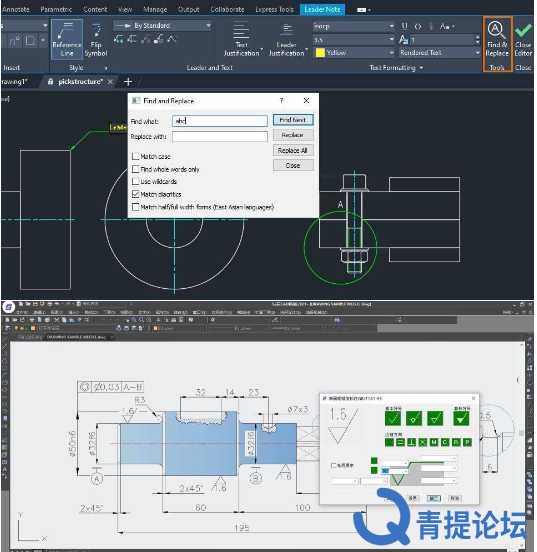537x552 pixels.
Task: Click the Find and Replace dialog help question mark
Action: pyautogui.click(x=281, y=101)
